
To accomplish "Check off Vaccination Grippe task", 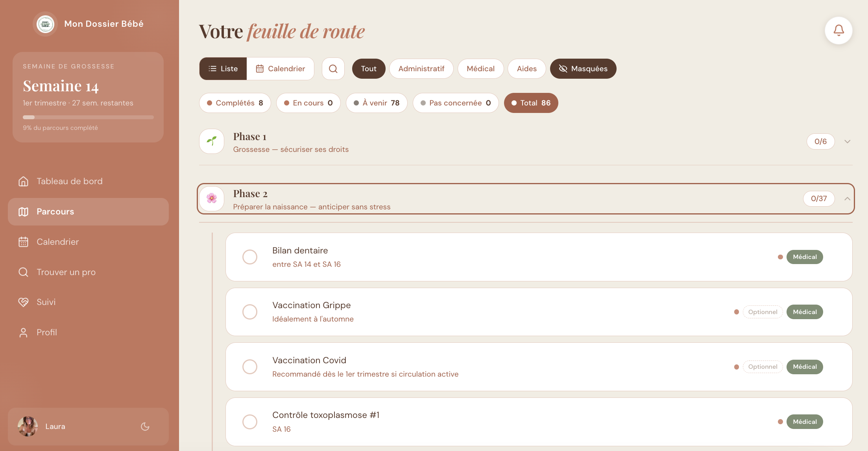I will [250, 312].
